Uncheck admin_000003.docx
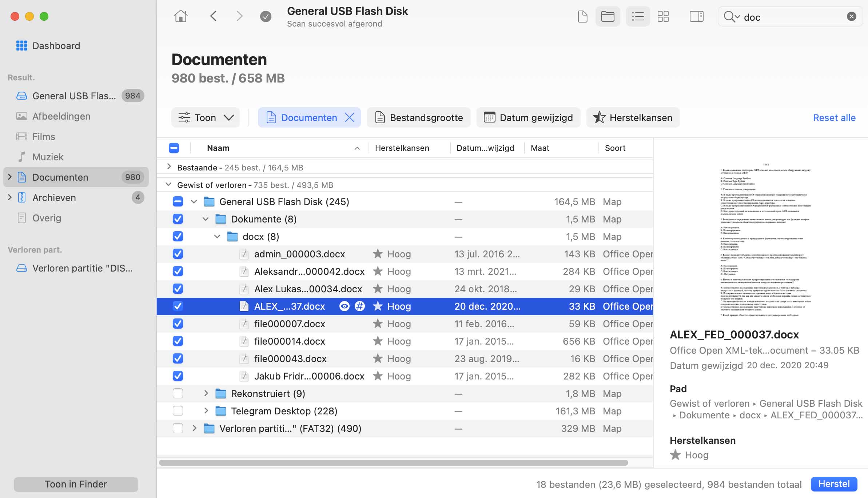The image size is (868, 498). tap(178, 254)
